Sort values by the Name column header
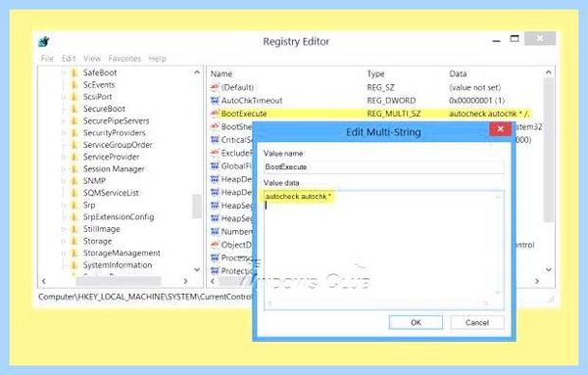Screen dimensions: 588x375 [x=221, y=73]
